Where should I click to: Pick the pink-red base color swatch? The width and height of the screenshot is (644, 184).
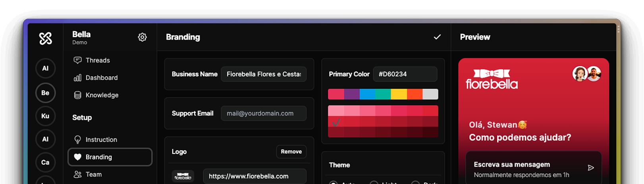pyautogui.click(x=336, y=94)
